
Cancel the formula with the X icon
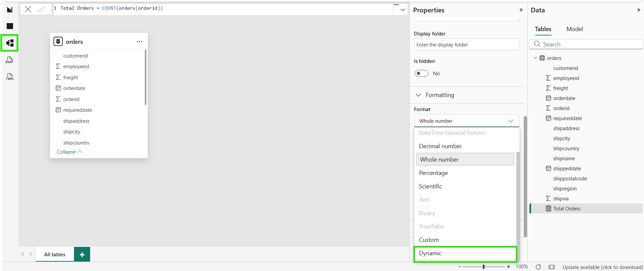coord(28,9)
